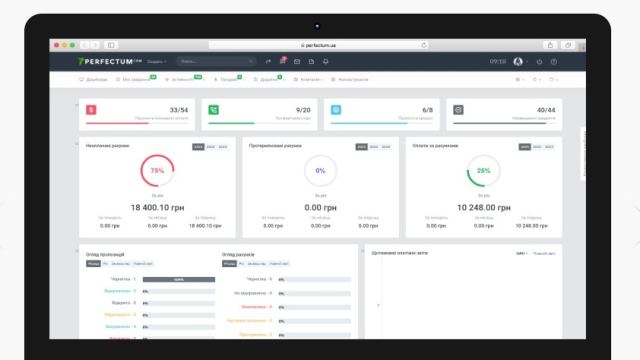
Task: Click the 10 248.00 грн amount
Action: (484, 208)
